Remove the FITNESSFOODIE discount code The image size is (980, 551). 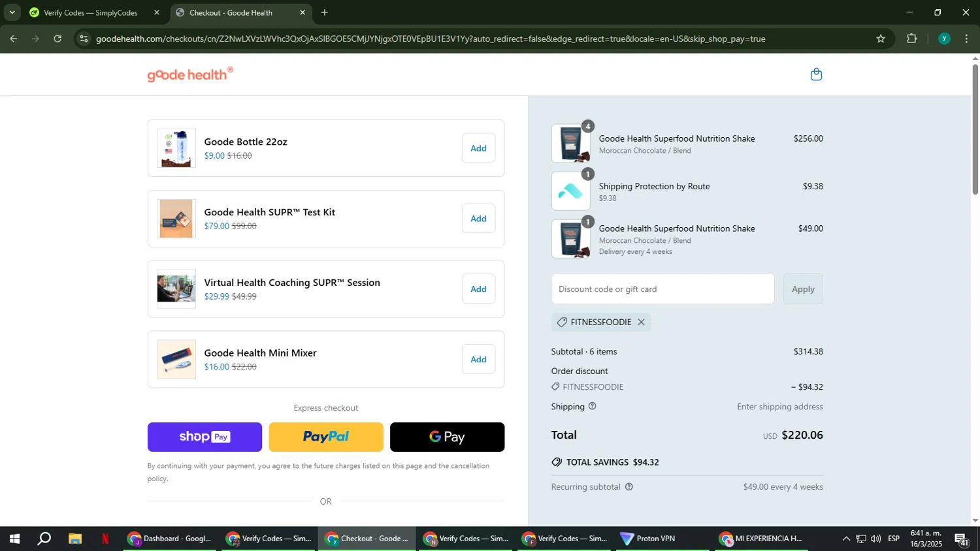coord(641,322)
